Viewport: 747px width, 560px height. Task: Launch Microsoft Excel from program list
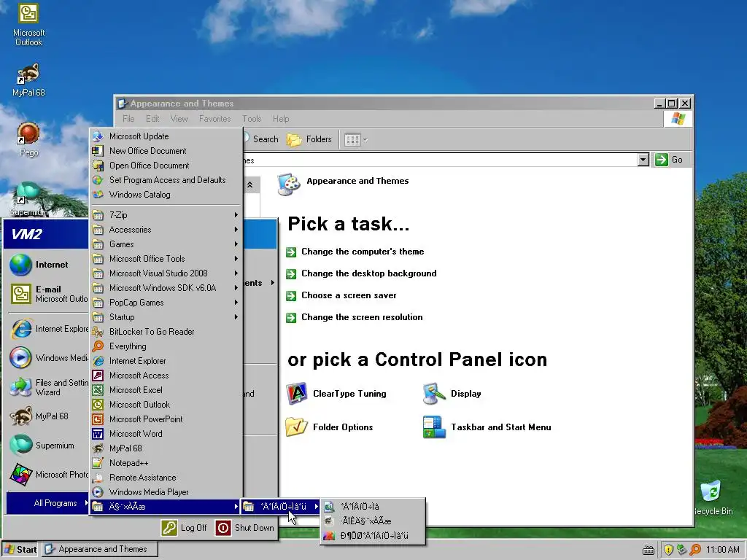(x=166, y=390)
